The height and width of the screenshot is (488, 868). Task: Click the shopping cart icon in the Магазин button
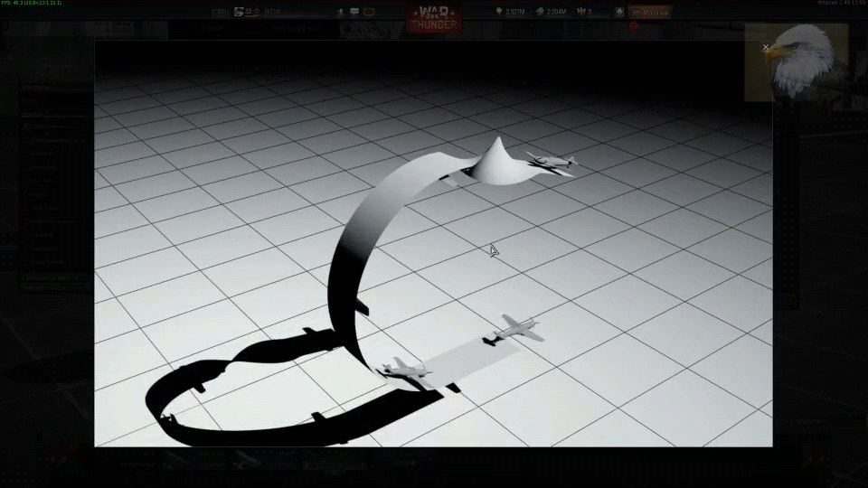click(635, 12)
